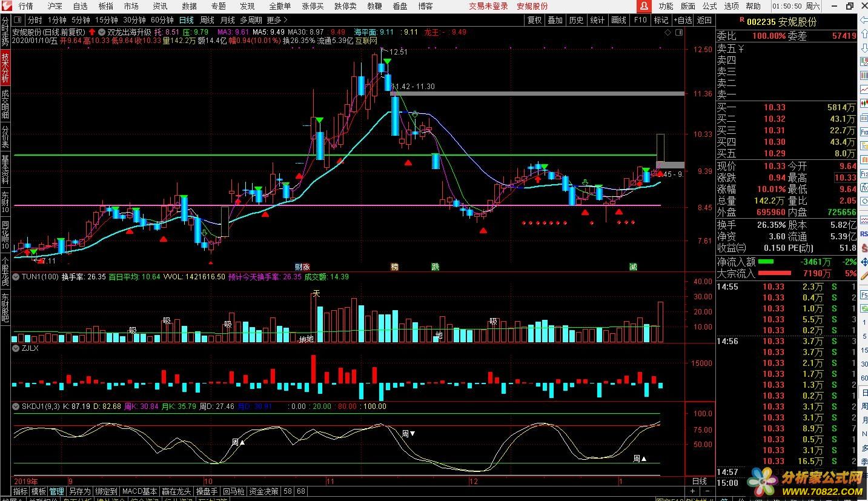Select the MACD基本 indicator template tab

coord(139,491)
